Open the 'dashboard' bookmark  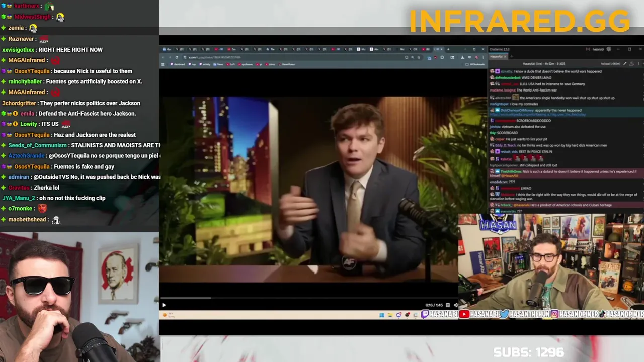(x=178, y=64)
